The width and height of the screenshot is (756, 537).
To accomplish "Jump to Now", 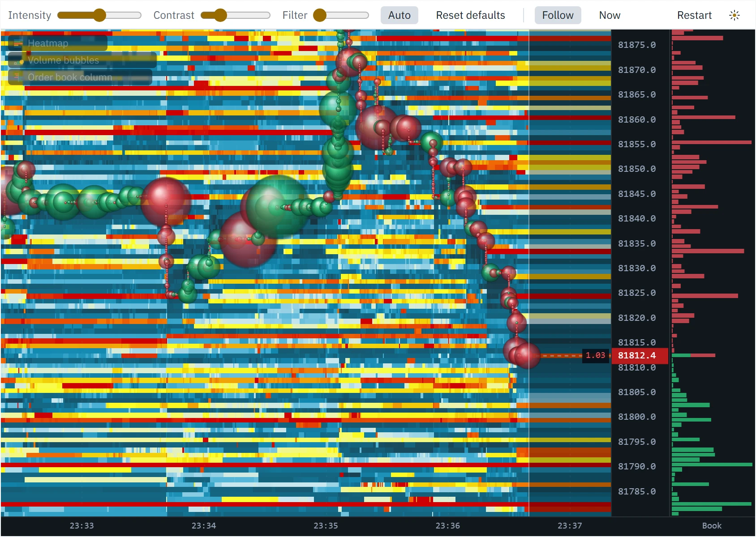I will coord(610,15).
